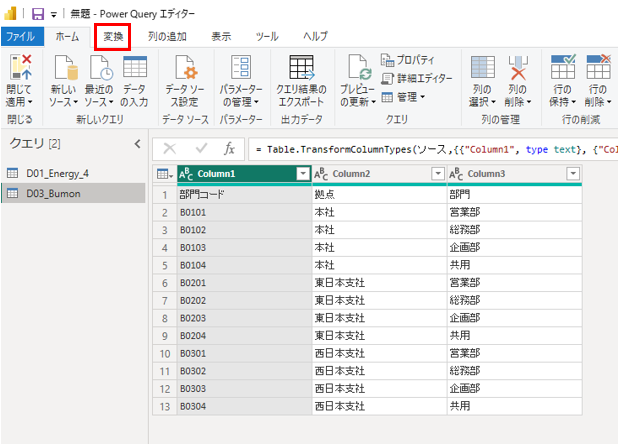Open the Advanced Editor (詳細エディター)
Viewport: 620px width, 444px height.
tap(416, 78)
